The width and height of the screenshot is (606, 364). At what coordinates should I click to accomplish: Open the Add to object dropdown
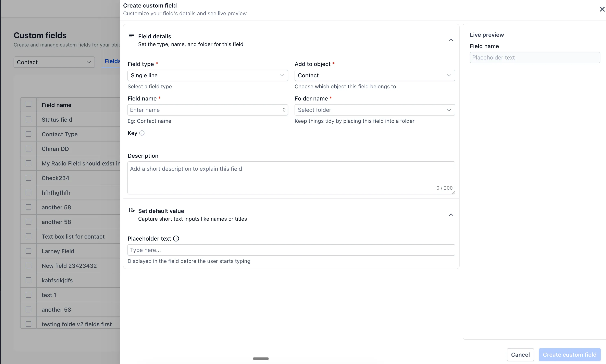pos(374,75)
